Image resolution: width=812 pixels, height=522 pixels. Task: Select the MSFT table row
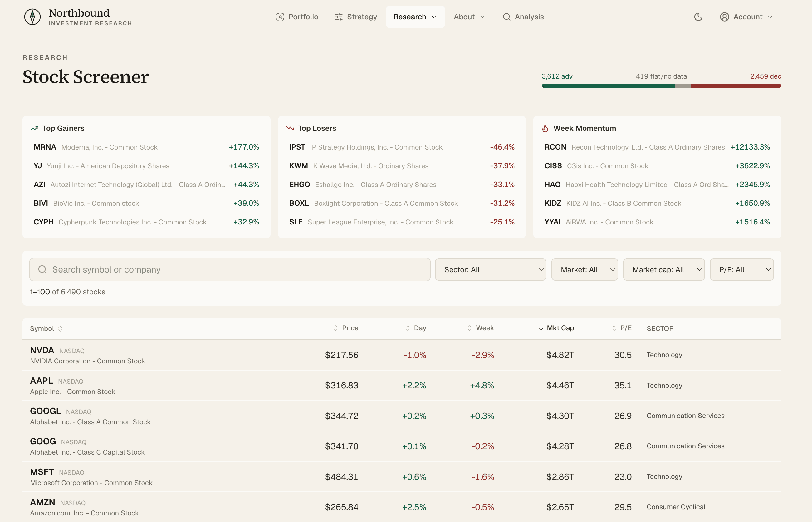402,477
